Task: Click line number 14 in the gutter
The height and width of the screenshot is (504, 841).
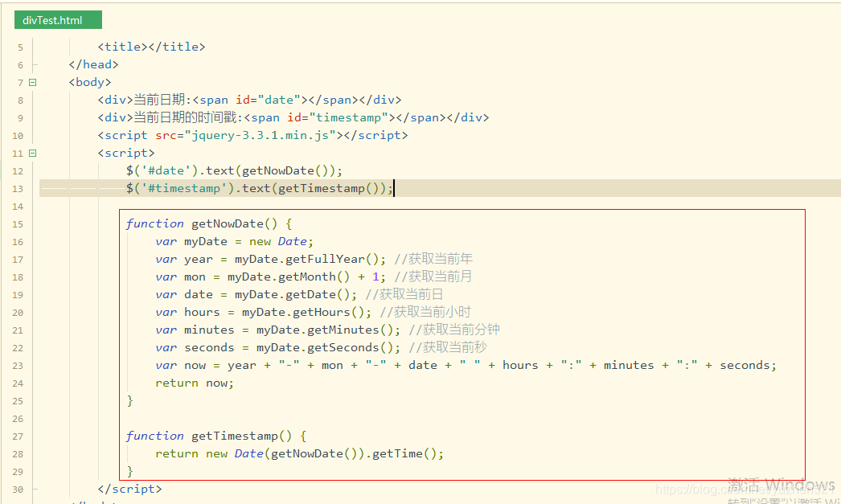Action: 18,207
